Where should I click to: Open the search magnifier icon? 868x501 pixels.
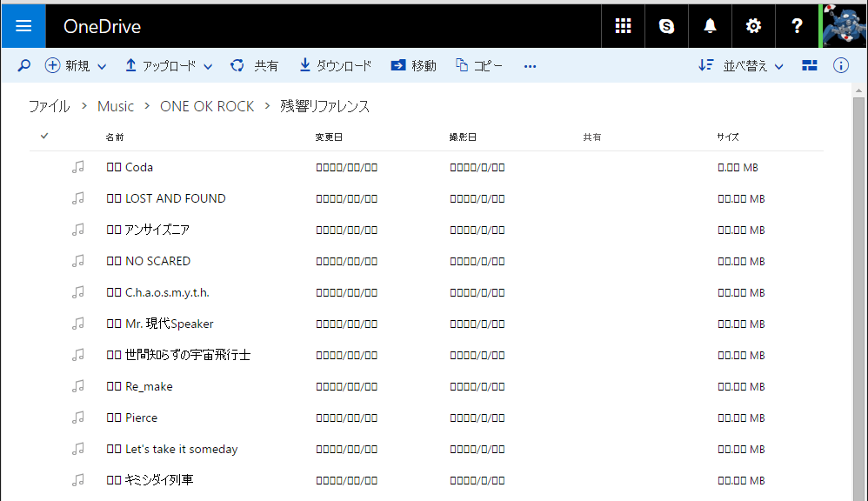23,65
